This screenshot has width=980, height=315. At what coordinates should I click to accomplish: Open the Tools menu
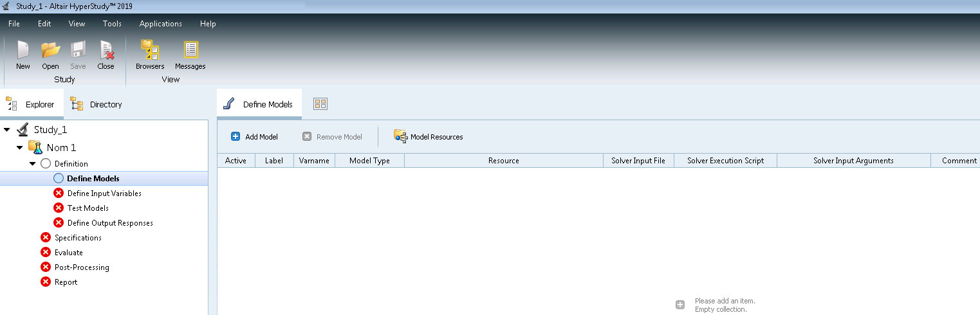[x=112, y=24]
